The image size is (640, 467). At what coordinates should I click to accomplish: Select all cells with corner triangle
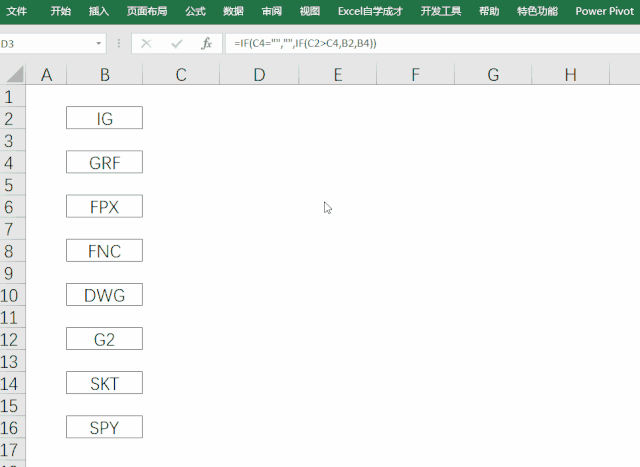tap(13, 75)
